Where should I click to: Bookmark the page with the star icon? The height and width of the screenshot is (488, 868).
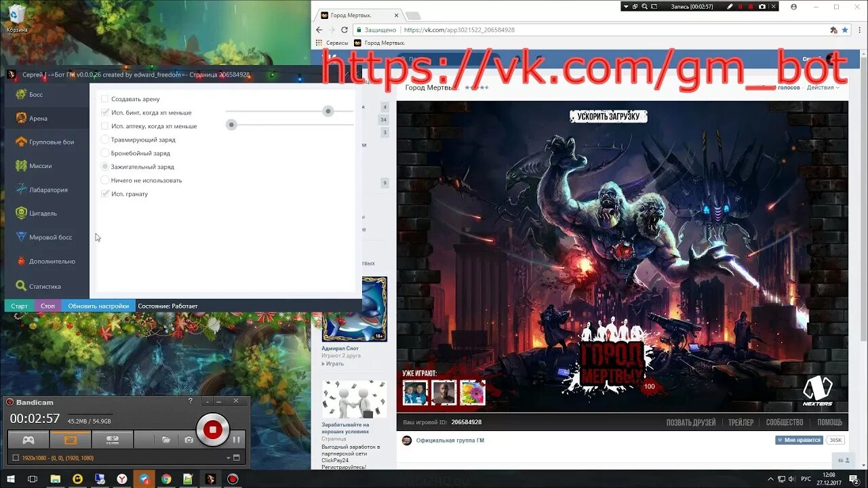[x=845, y=30]
